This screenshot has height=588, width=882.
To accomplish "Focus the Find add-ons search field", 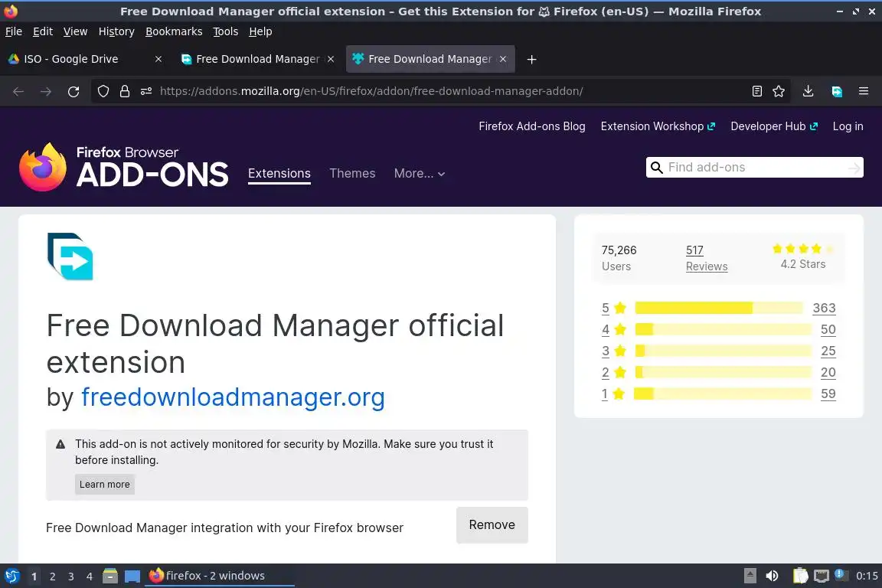I will [x=755, y=167].
